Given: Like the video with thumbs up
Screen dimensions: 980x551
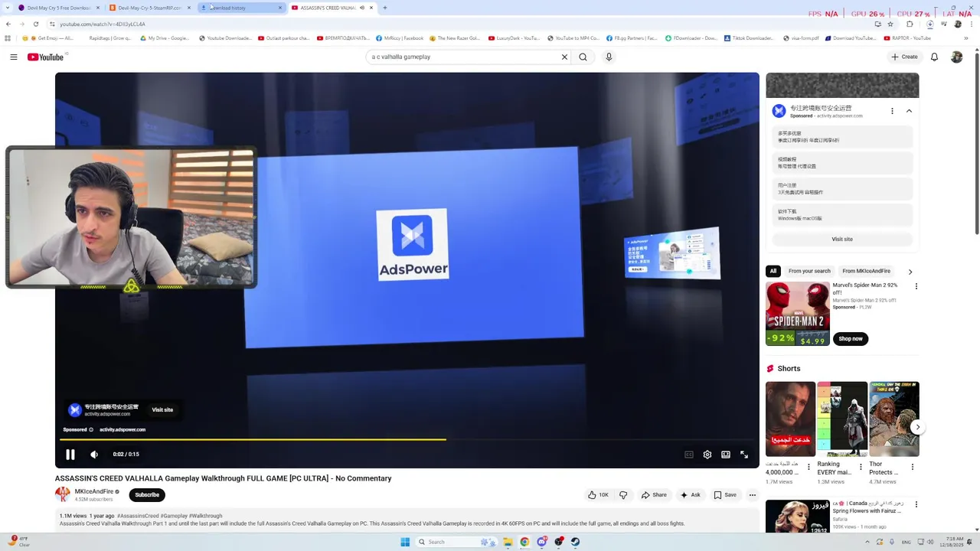Looking at the screenshot, I should [x=598, y=495].
